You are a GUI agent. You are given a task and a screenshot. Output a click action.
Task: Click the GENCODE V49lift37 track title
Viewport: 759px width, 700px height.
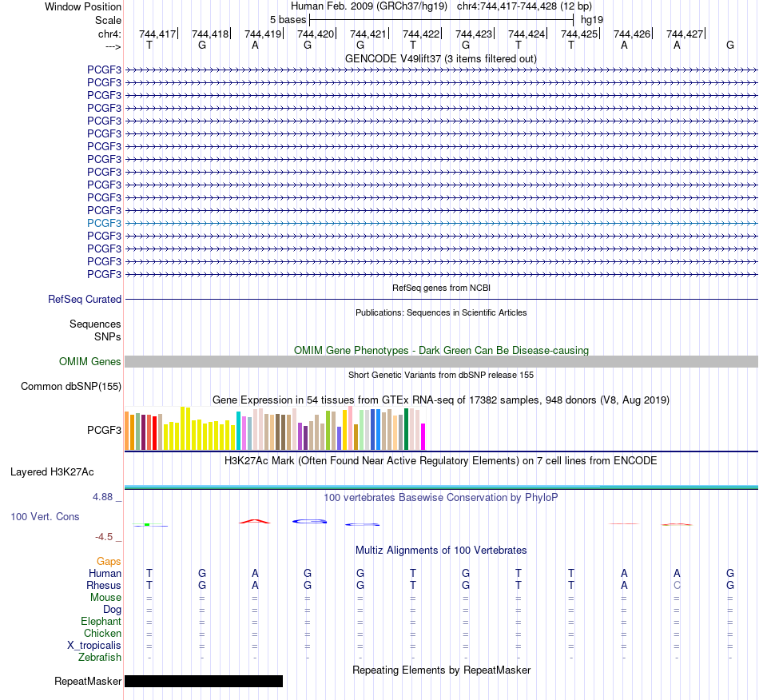[440, 58]
